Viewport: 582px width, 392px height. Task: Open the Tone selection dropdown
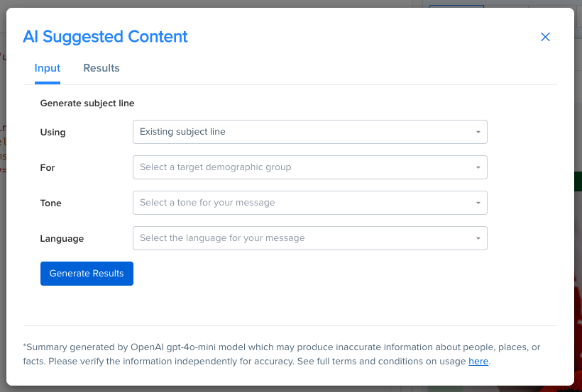310,203
